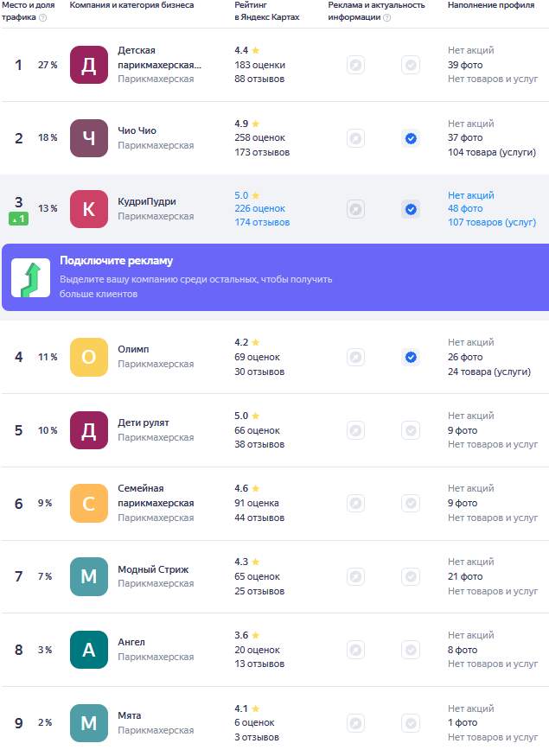Screen dimensions: 549x756
Task: Click help icon beside 'Реклама и актуальность информации'
Action: tap(386, 17)
